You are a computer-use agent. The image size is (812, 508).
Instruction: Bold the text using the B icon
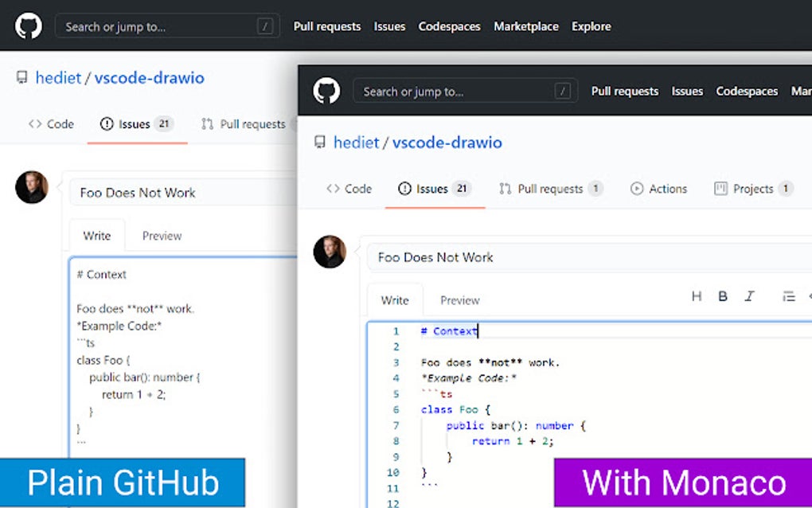click(x=722, y=295)
